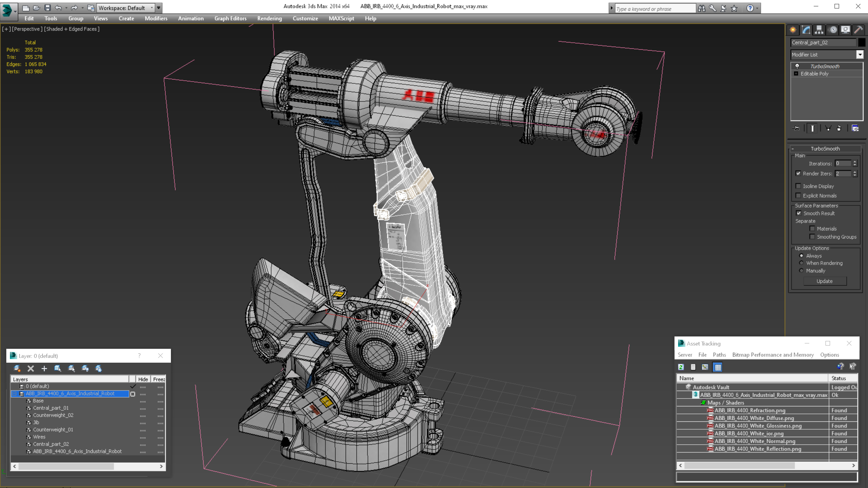The height and width of the screenshot is (488, 868).
Task: Click Table View icon in Asset Tracking toolbar
Action: click(718, 367)
